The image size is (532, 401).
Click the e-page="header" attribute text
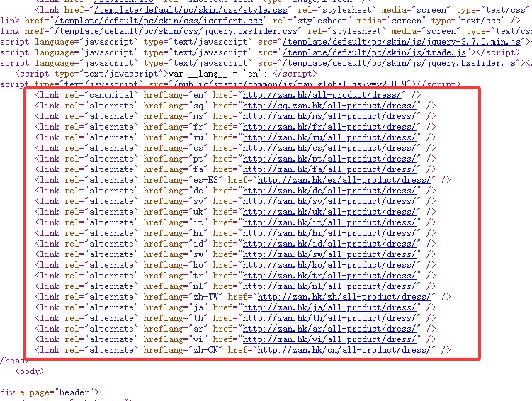(x=57, y=392)
